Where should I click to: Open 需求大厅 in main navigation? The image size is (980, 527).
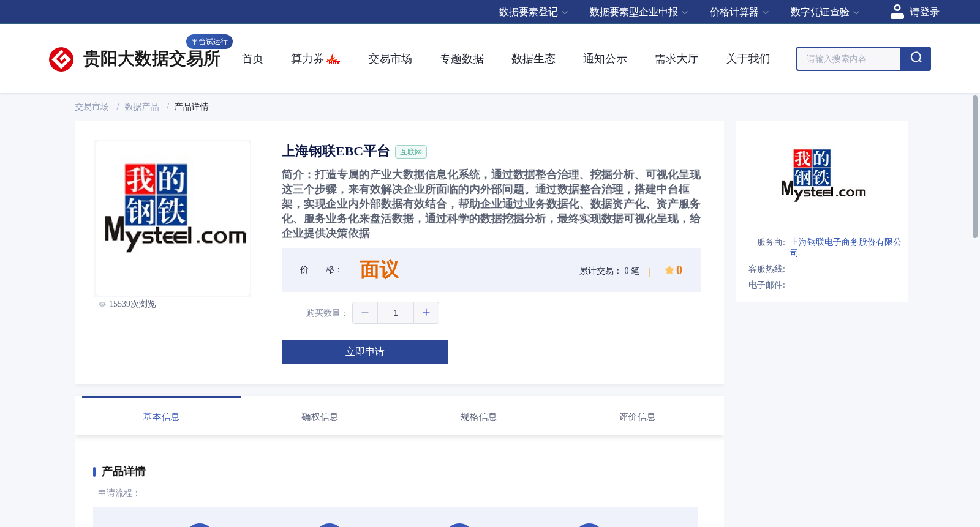point(677,59)
